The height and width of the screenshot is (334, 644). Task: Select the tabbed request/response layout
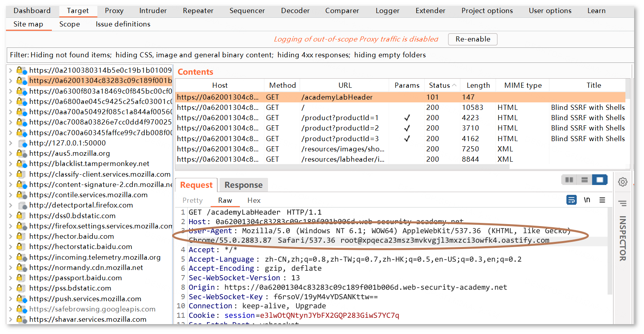point(600,180)
